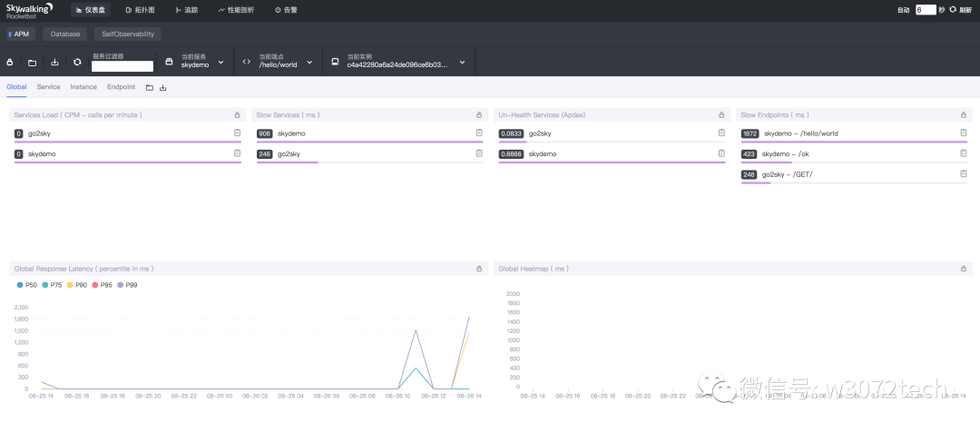Toggle lock on Global Heatmap panel
The width and height of the screenshot is (980, 432).
963,269
